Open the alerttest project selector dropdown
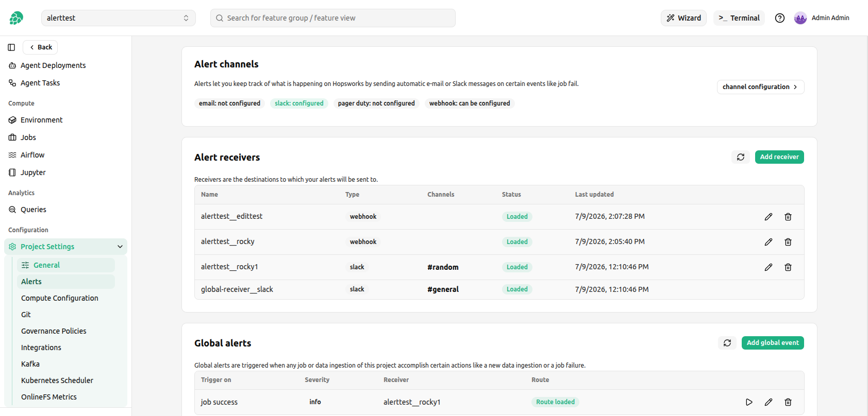 (x=119, y=18)
